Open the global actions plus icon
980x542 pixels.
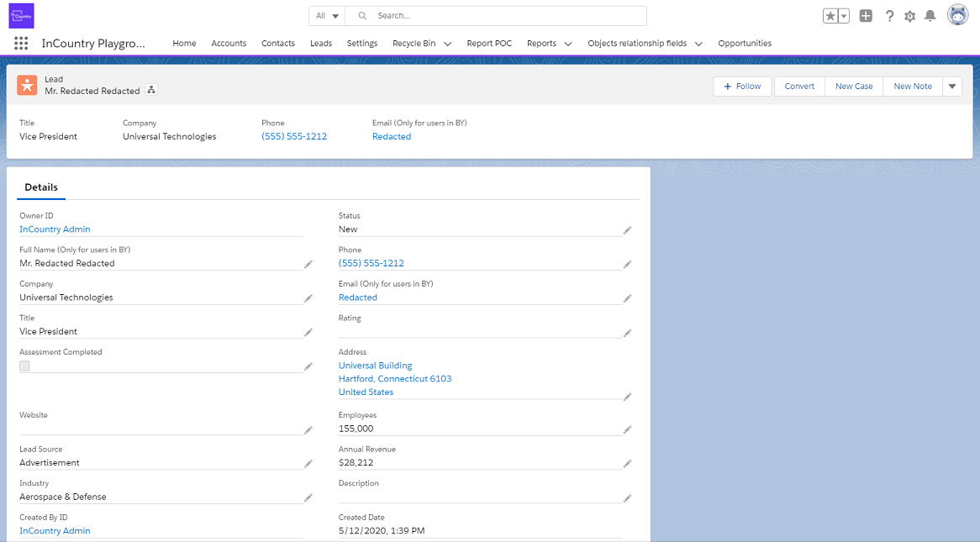click(x=866, y=16)
